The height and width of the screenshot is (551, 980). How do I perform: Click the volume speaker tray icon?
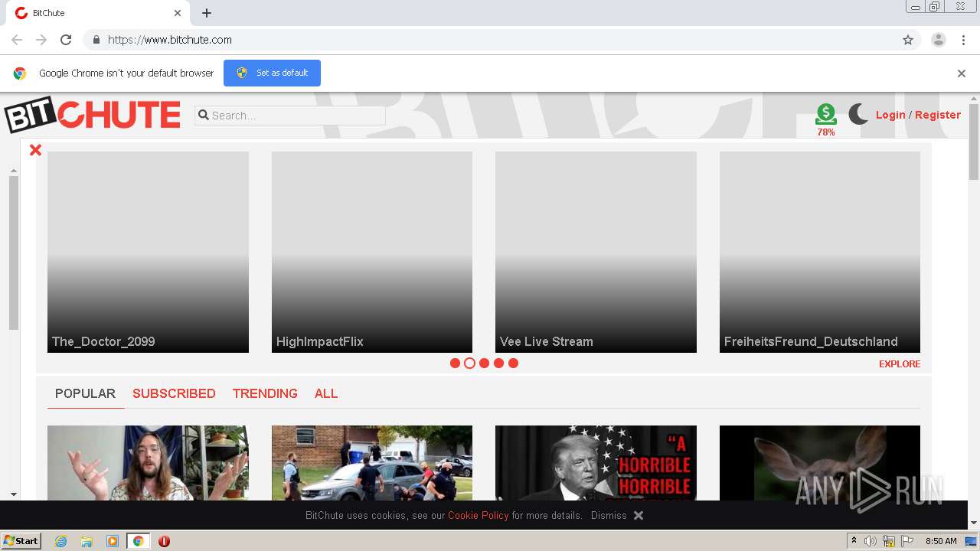(x=871, y=541)
